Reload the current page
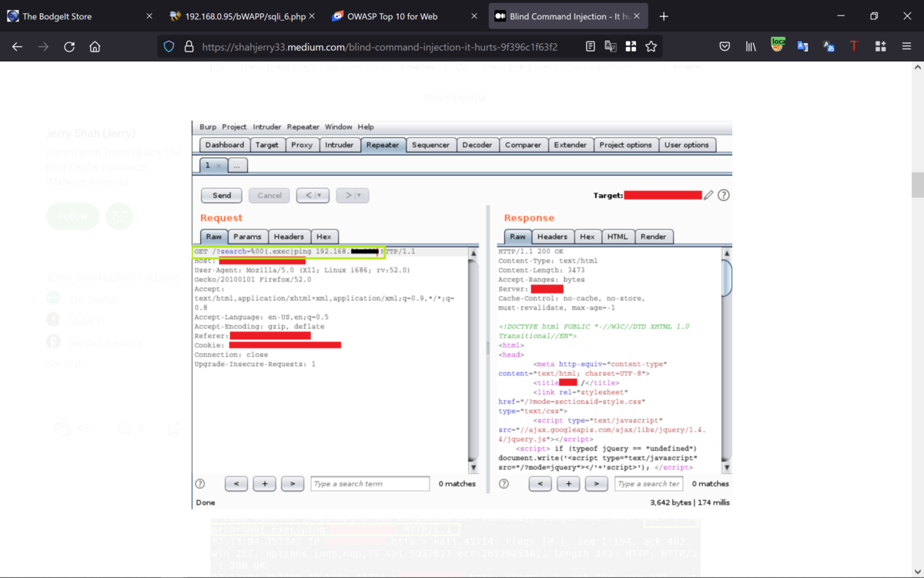924x578 pixels. pos(69,47)
